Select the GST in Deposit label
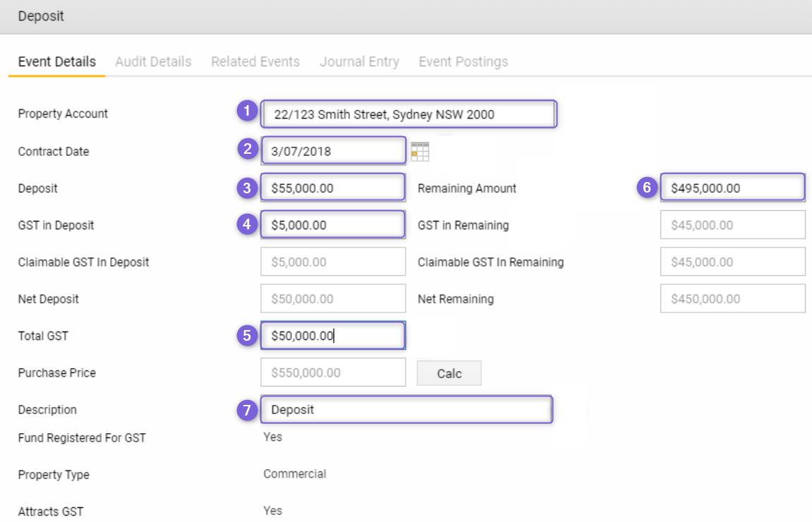812x522 pixels. (56, 226)
